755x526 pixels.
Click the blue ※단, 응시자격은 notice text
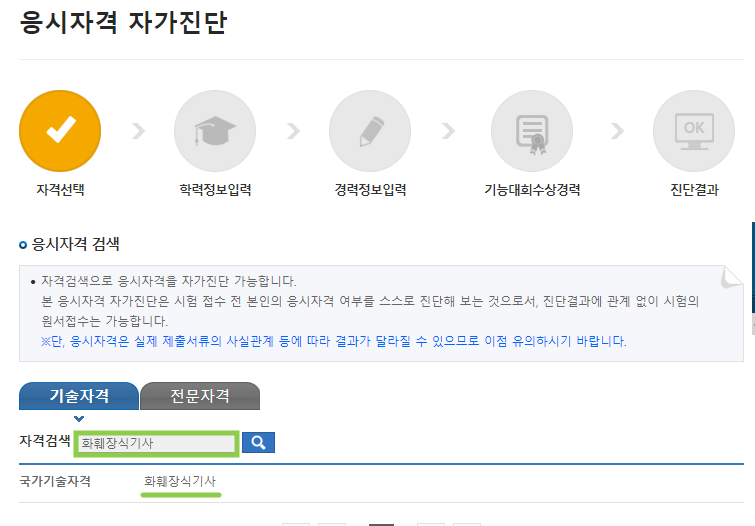(x=334, y=341)
